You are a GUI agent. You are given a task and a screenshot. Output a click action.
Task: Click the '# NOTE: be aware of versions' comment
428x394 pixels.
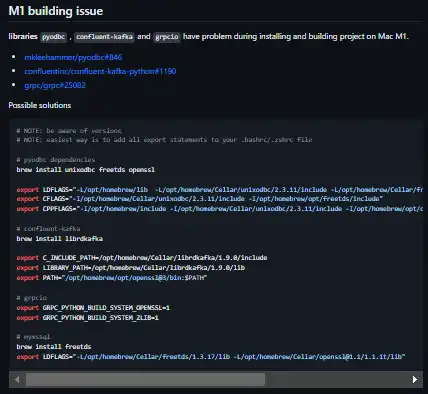(x=69, y=131)
